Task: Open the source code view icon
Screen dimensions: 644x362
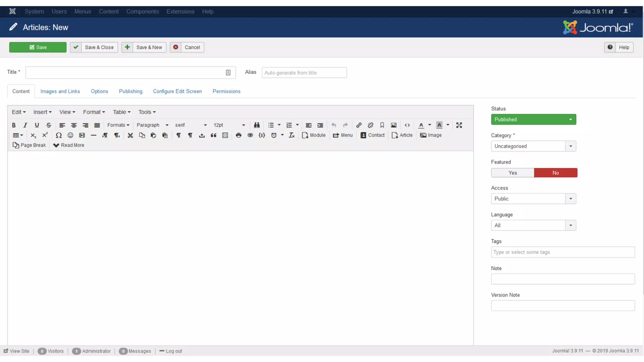Action: 407,125
